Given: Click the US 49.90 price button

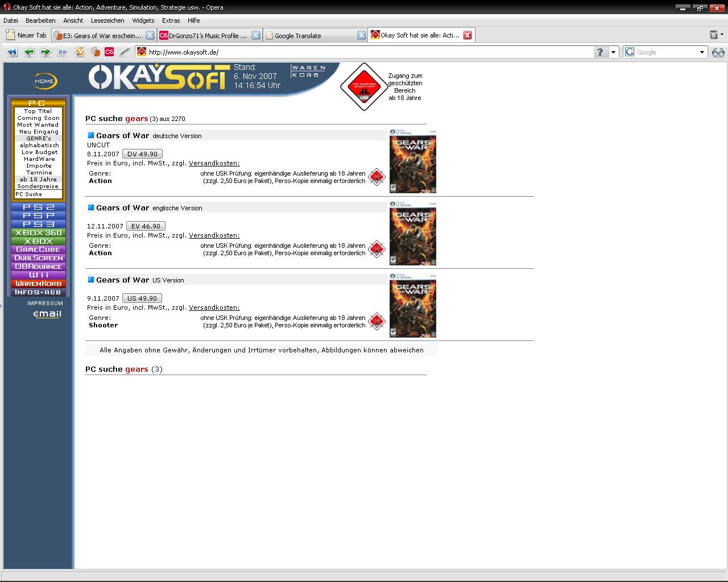Looking at the screenshot, I should [142, 298].
